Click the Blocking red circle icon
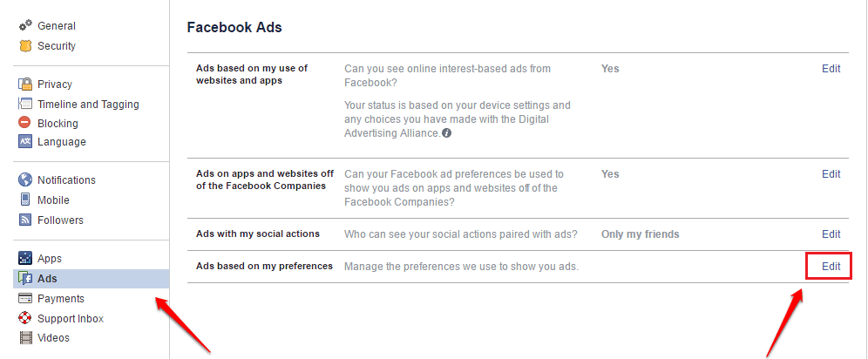 pyautogui.click(x=25, y=123)
